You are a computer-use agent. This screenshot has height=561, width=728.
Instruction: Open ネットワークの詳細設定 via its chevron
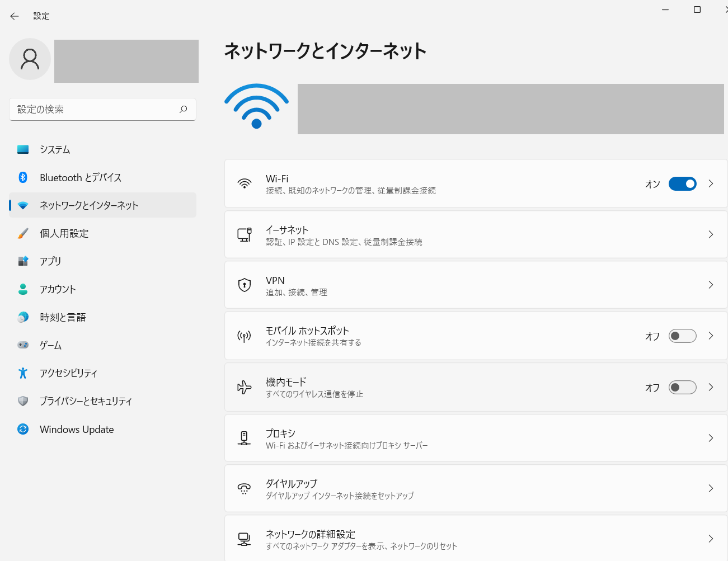point(711,539)
